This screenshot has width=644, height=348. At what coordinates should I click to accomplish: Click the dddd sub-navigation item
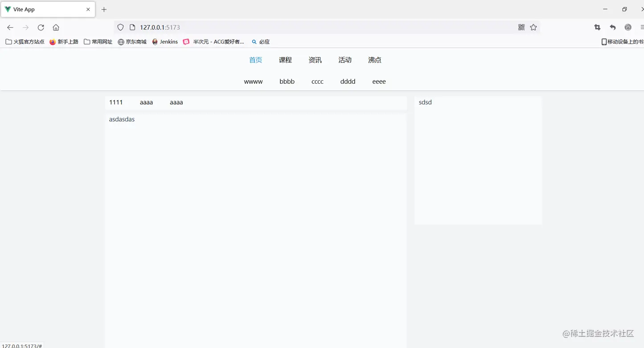pos(348,82)
